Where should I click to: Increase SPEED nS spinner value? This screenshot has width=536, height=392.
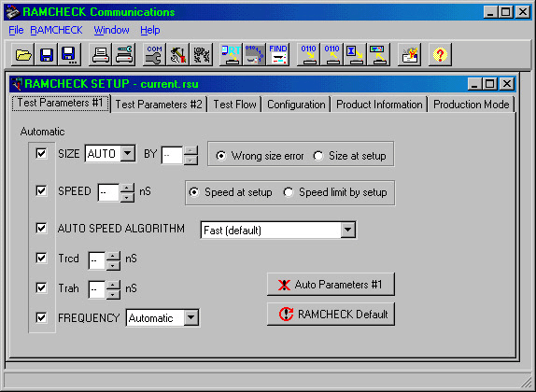click(127, 188)
